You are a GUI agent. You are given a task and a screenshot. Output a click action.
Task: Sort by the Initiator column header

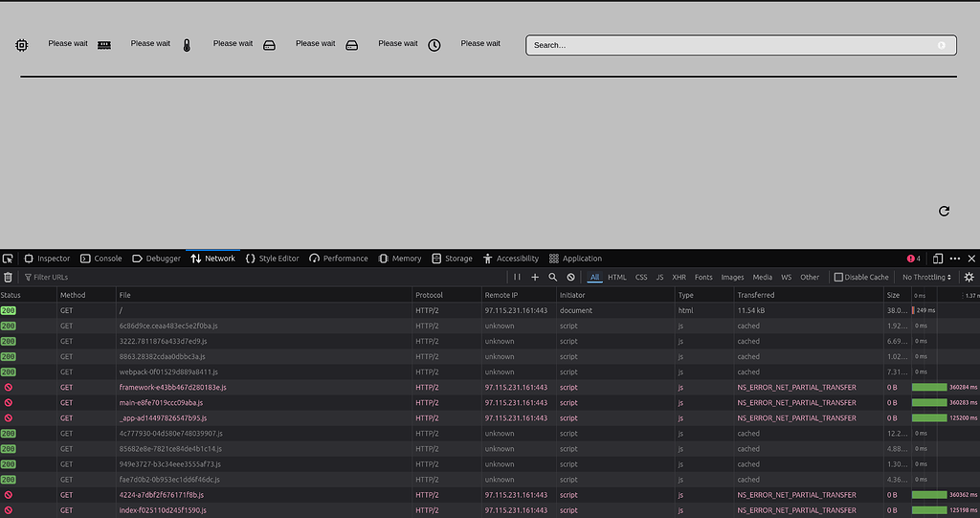[x=615, y=295]
